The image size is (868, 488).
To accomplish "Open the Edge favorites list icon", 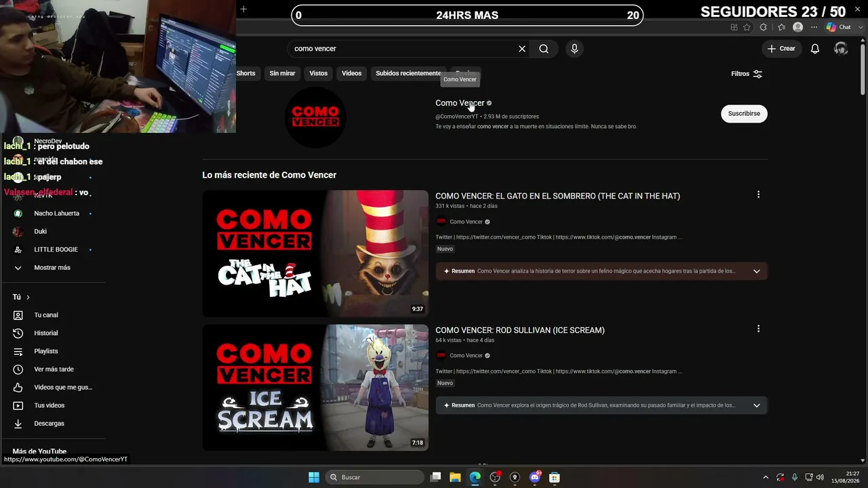I will click(781, 27).
